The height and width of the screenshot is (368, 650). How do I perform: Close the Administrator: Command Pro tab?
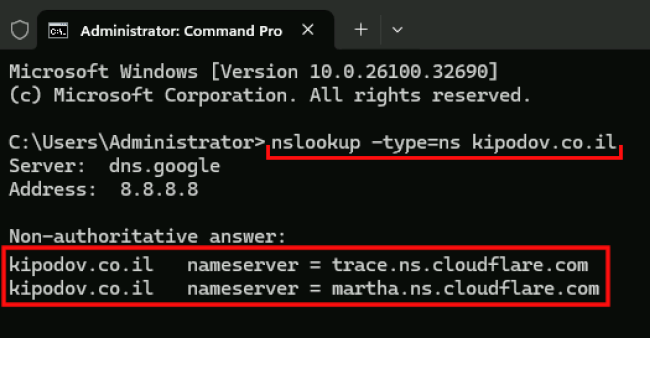(x=308, y=30)
